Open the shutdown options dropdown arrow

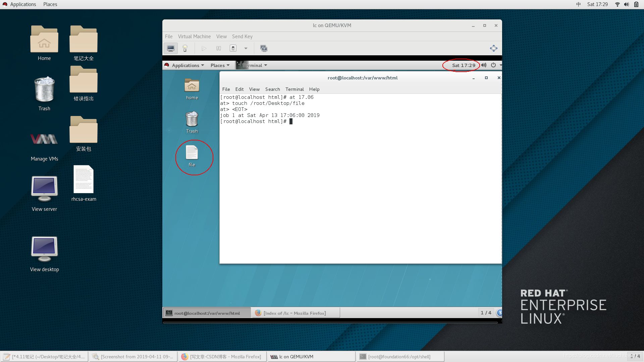click(x=246, y=48)
